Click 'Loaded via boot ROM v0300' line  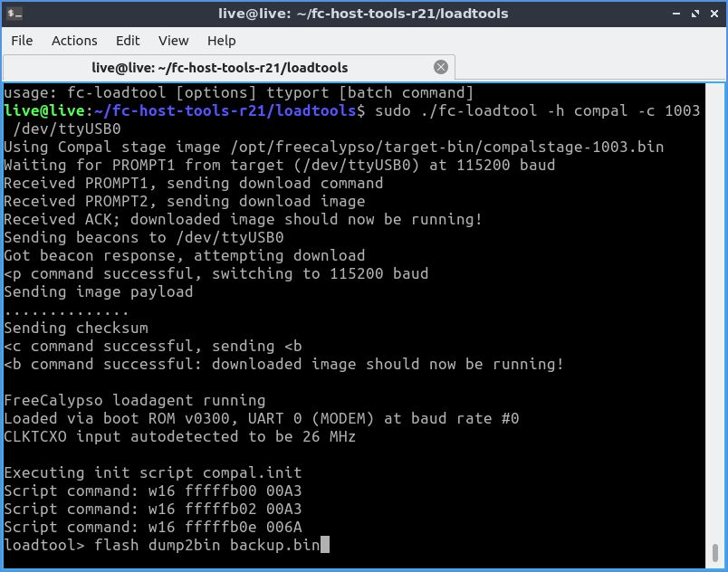262,418
